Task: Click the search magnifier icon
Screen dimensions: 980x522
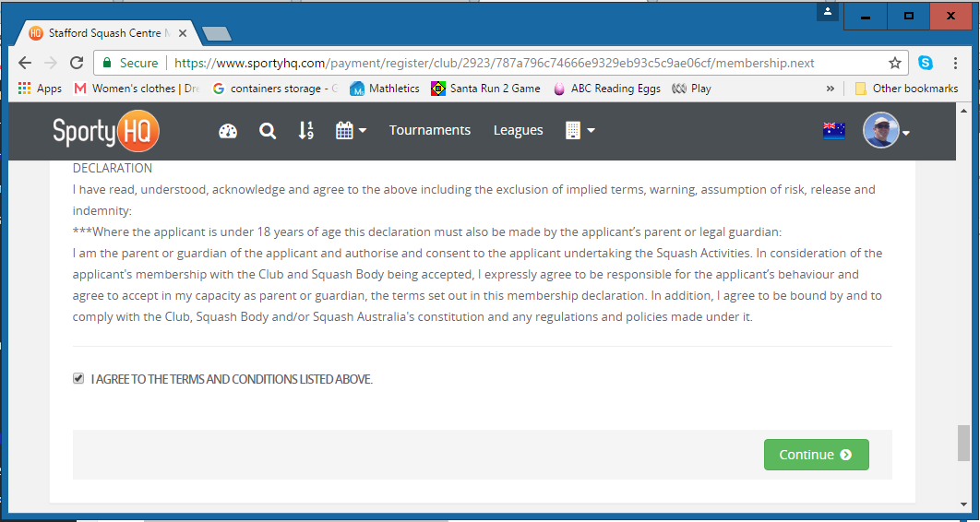Action: click(268, 131)
